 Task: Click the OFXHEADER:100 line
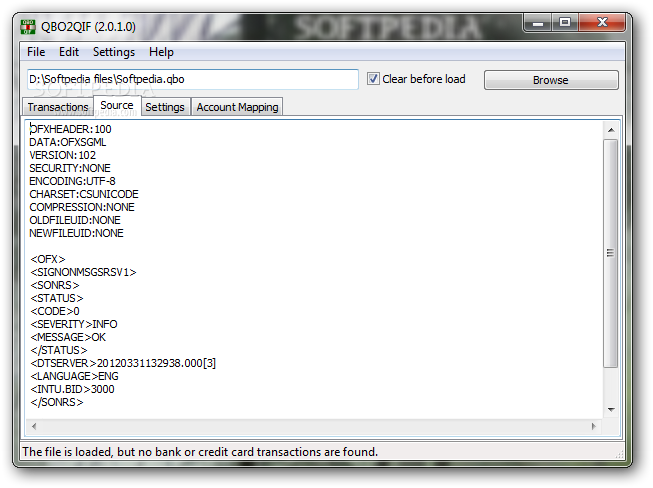(x=70, y=129)
